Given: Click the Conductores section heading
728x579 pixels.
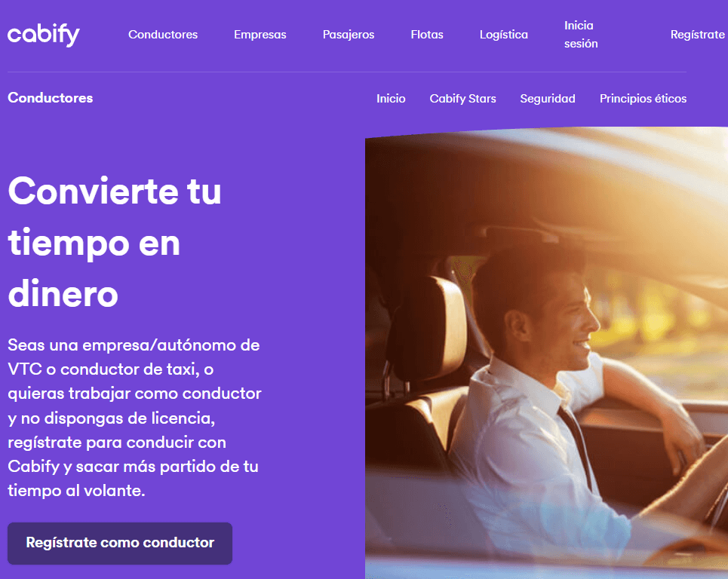Looking at the screenshot, I should [x=50, y=98].
